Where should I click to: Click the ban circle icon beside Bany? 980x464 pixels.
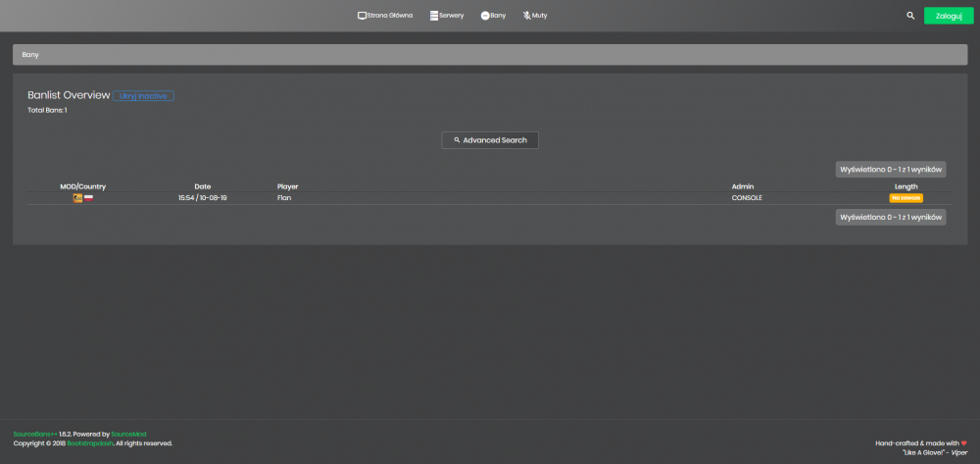[x=485, y=16]
